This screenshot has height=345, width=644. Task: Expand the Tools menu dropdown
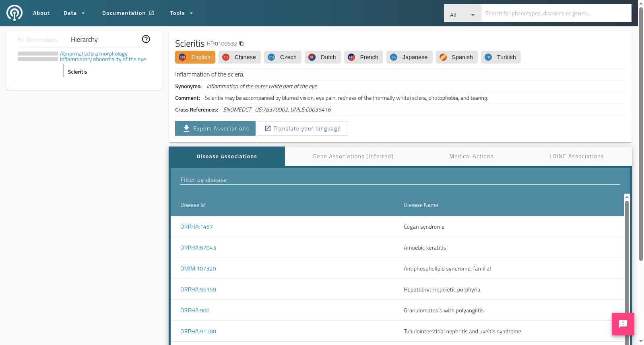tap(182, 13)
